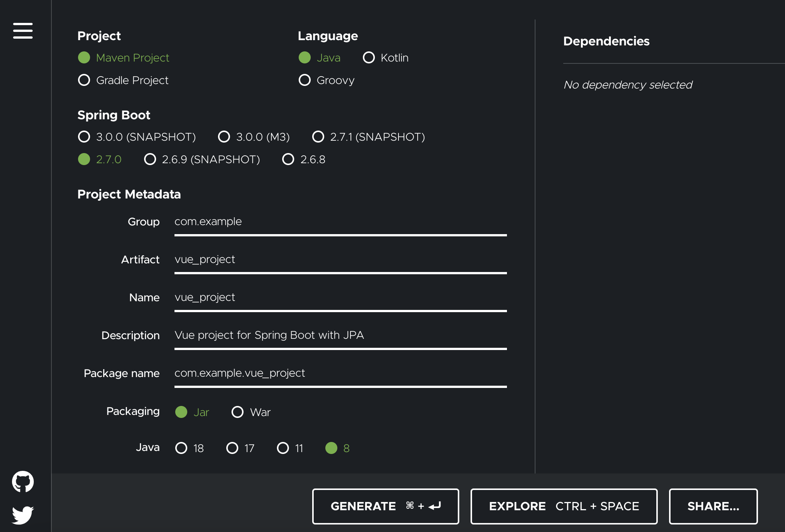The width and height of the screenshot is (785, 532).
Task: Choose Java as the language
Action: (319, 58)
